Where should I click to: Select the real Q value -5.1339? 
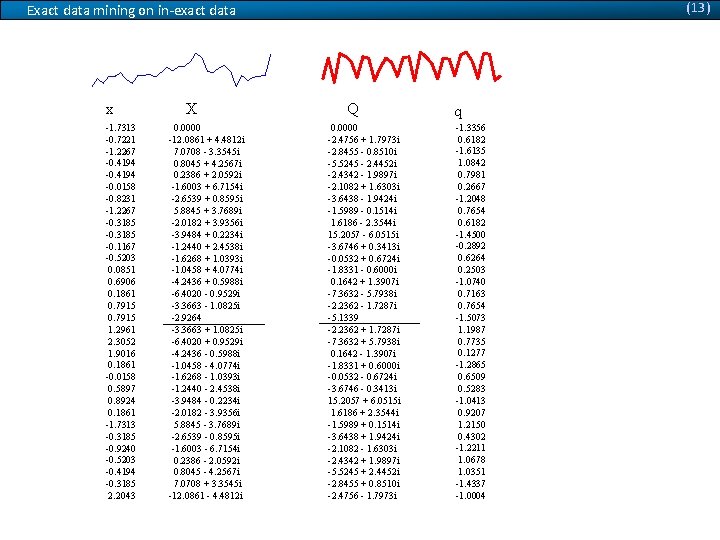click(343, 318)
